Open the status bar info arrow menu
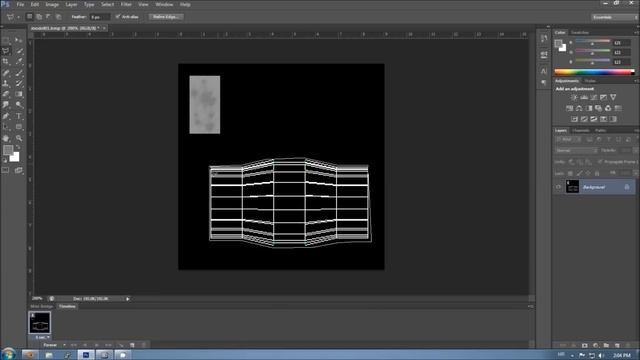This screenshot has width=640, height=360. click(128, 299)
